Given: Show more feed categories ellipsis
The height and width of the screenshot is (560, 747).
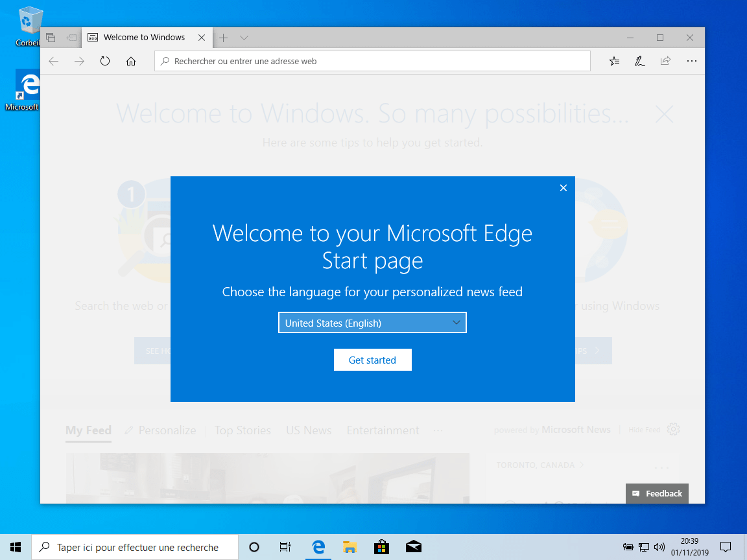Looking at the screenshot, I should [438, 430].
